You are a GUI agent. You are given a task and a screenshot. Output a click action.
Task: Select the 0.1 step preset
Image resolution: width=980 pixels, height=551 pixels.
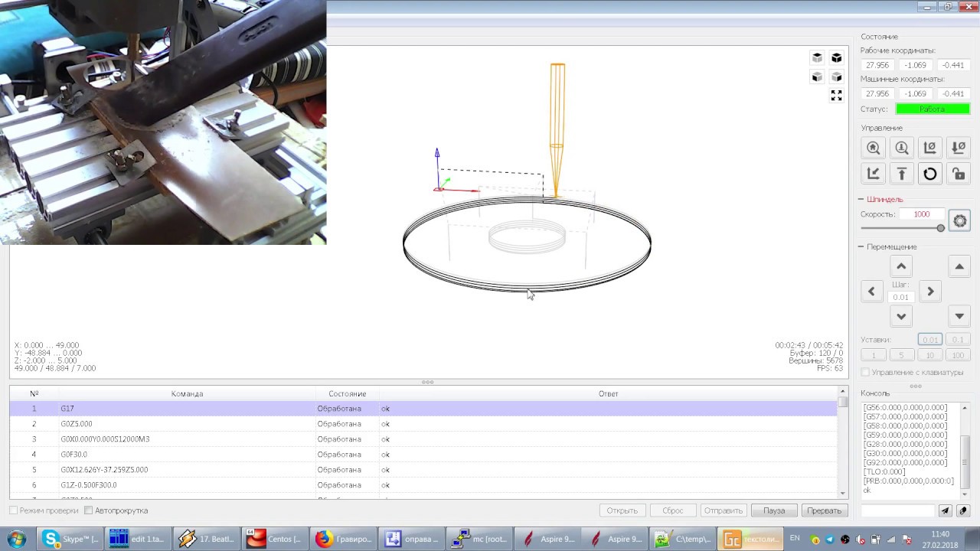click(x=958, y=340)
